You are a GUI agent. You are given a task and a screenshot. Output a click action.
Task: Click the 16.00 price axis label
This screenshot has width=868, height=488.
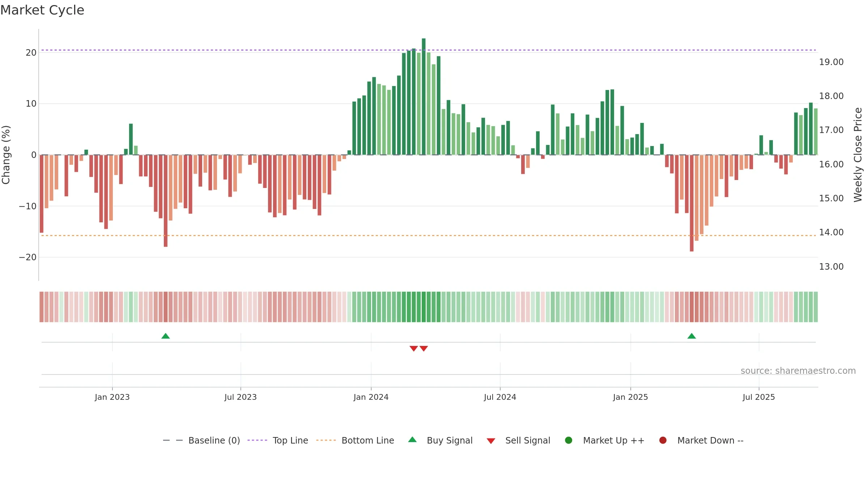[831, 164]
